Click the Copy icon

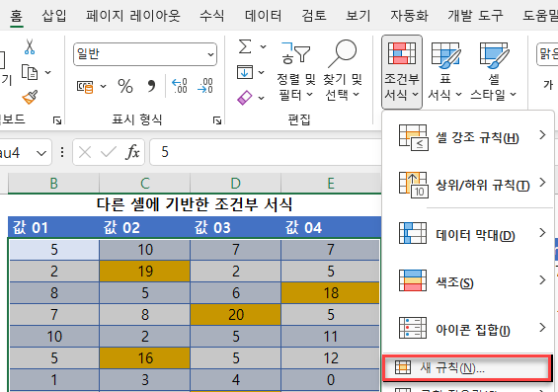(x=30, y=72)
